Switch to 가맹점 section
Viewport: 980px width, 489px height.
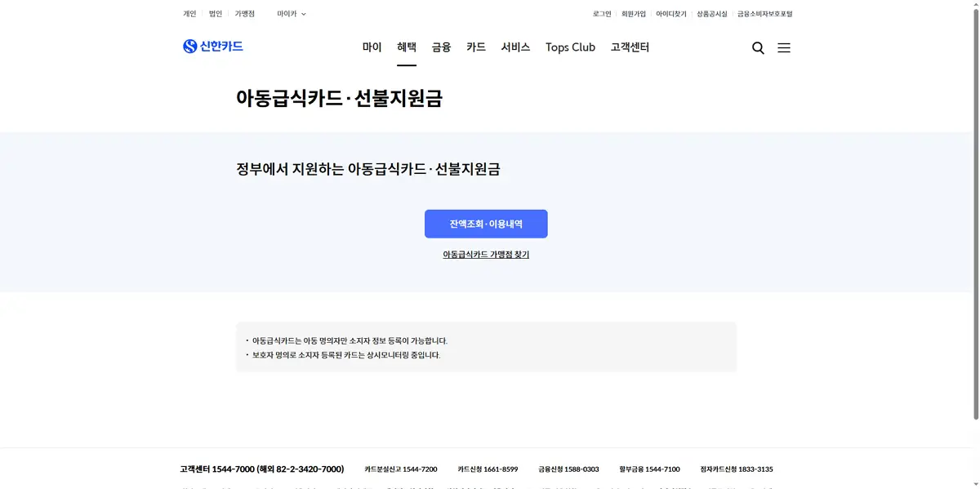tap(245, 14)
